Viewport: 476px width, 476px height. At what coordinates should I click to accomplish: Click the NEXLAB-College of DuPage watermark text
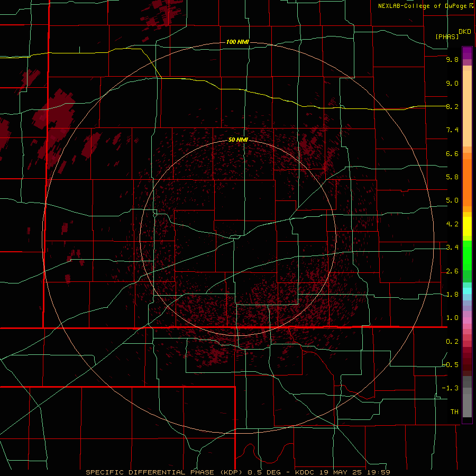pos(425,6)
